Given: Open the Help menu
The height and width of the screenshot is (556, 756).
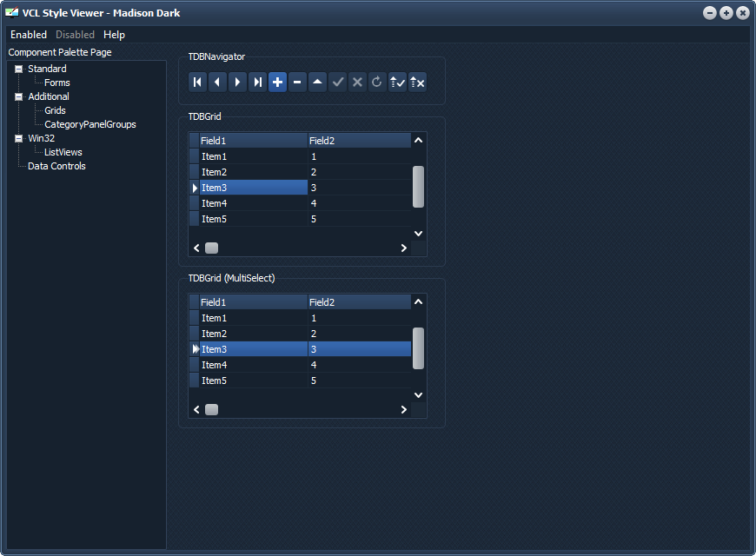Looking at the screenshot, I should tap(114, 35).
